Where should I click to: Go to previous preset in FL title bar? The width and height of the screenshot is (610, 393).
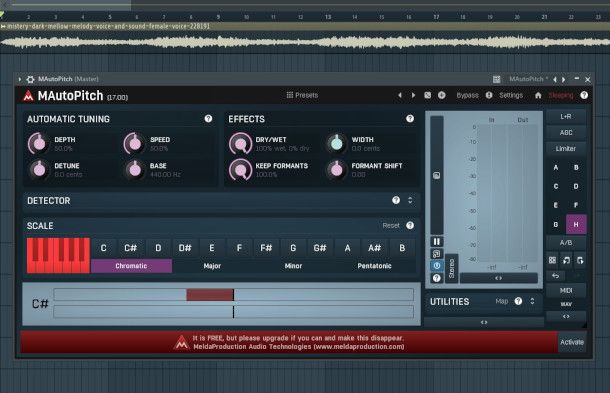(x=555, y=79)
